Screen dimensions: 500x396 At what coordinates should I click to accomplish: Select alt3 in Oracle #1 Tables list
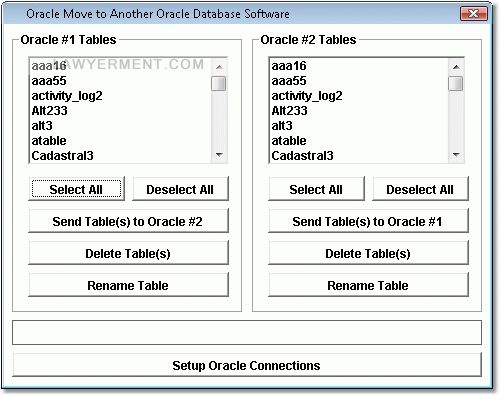[121, 126]
